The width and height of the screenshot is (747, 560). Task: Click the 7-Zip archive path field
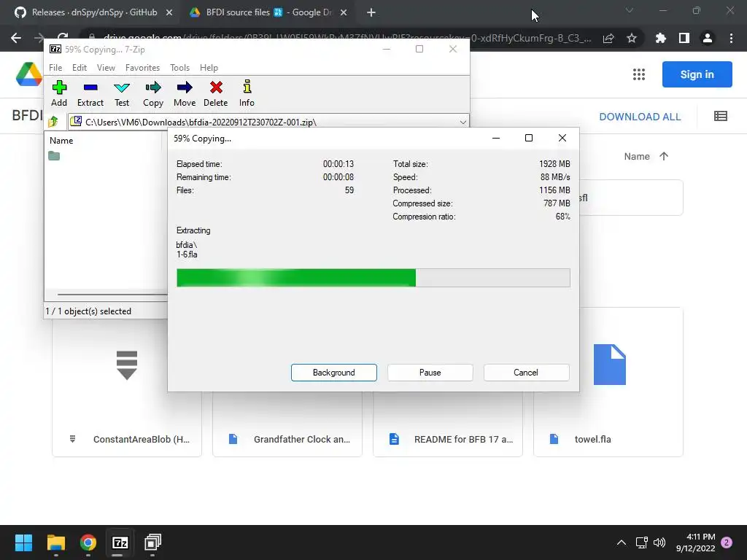pos(268,122)
